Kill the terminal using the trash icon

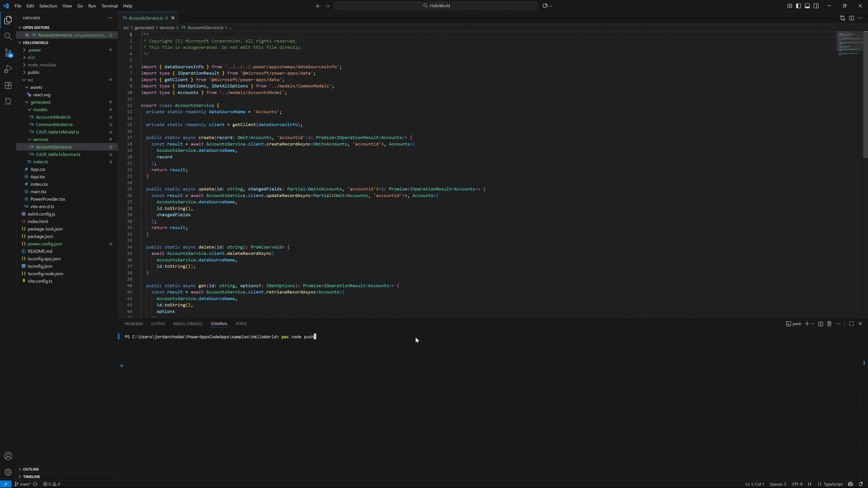(x=829, y=324)
